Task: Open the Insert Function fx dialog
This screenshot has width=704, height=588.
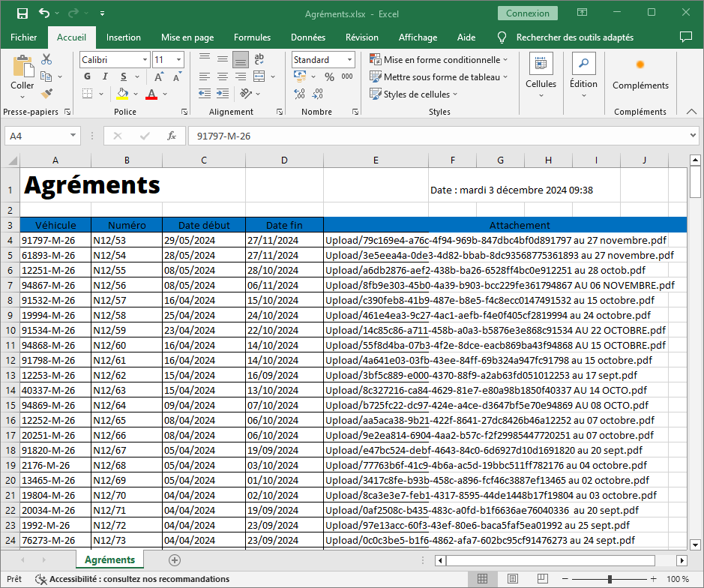Action: tap(172, 136)
